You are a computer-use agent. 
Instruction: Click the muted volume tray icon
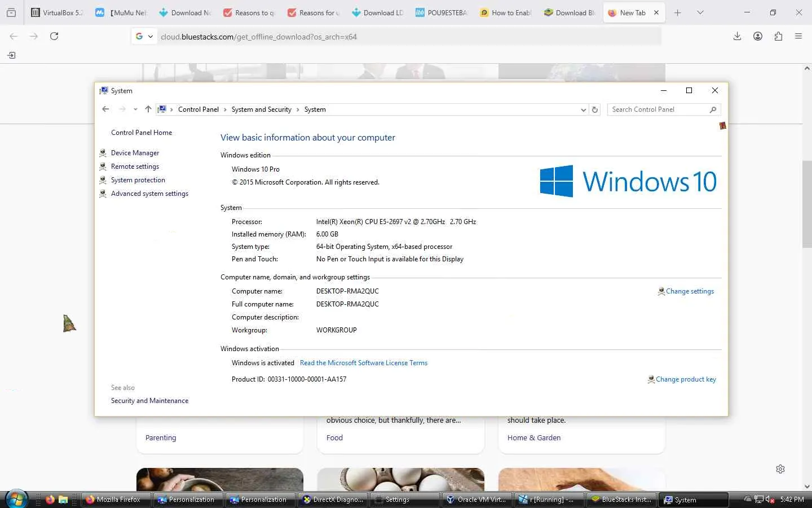(770, 500)
